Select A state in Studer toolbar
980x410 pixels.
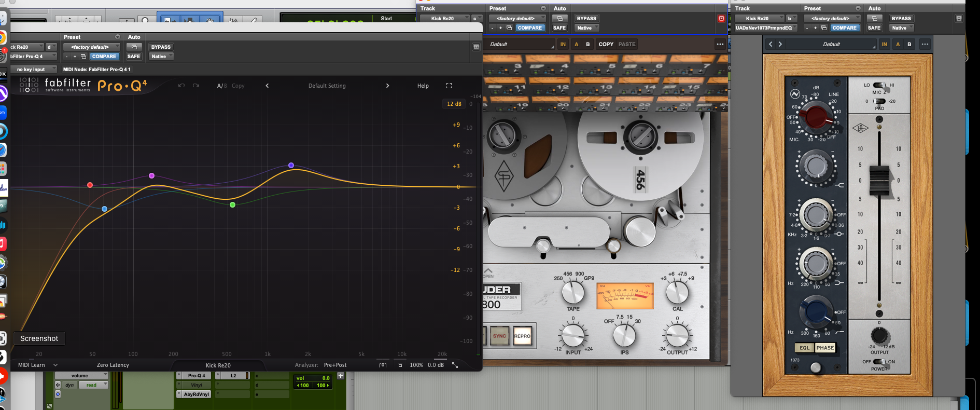[577, 44]
